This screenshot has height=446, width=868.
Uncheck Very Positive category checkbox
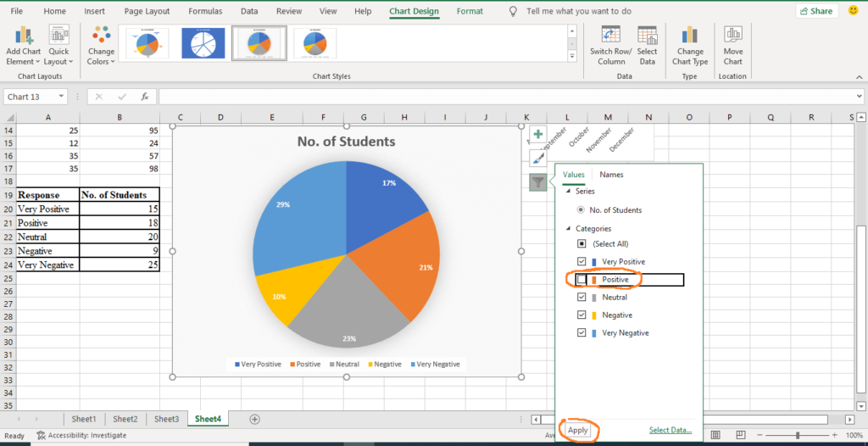pos(581,261)
